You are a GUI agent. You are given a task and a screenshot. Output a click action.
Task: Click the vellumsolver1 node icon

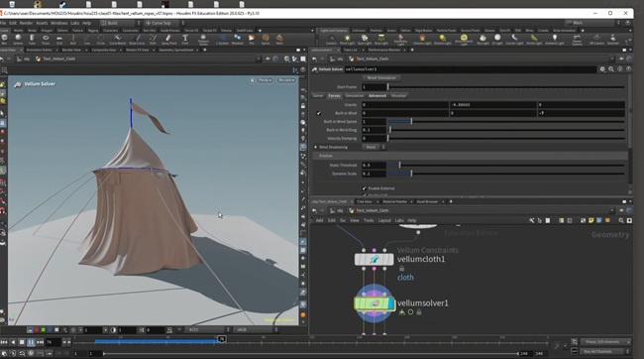pyautogui.click(x=375, y=303)
